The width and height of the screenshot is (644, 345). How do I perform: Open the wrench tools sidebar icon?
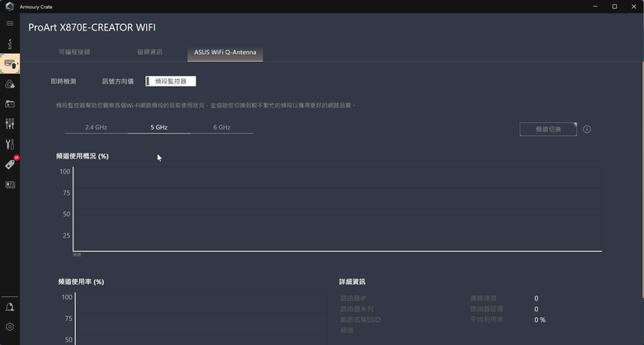(x=9, y=144)
